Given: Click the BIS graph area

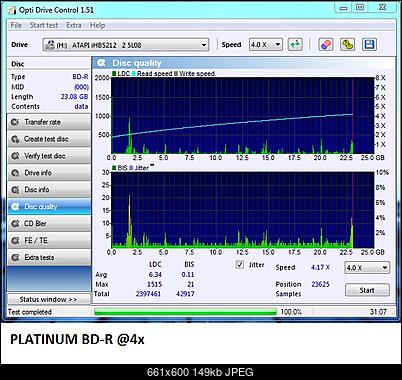Looking at the screenshot, I should click(x=243, y=210).
